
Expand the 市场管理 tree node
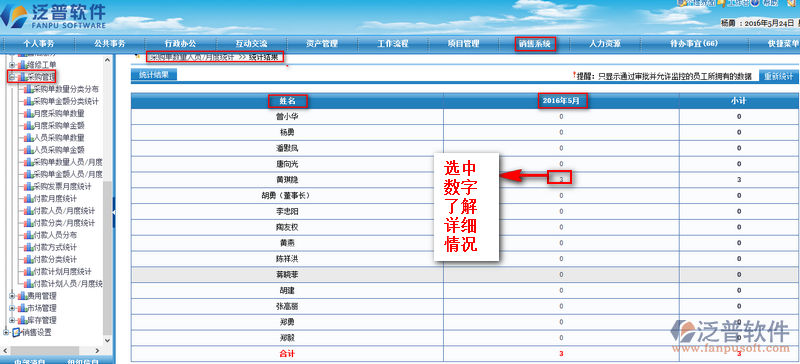tap(12, 308)
